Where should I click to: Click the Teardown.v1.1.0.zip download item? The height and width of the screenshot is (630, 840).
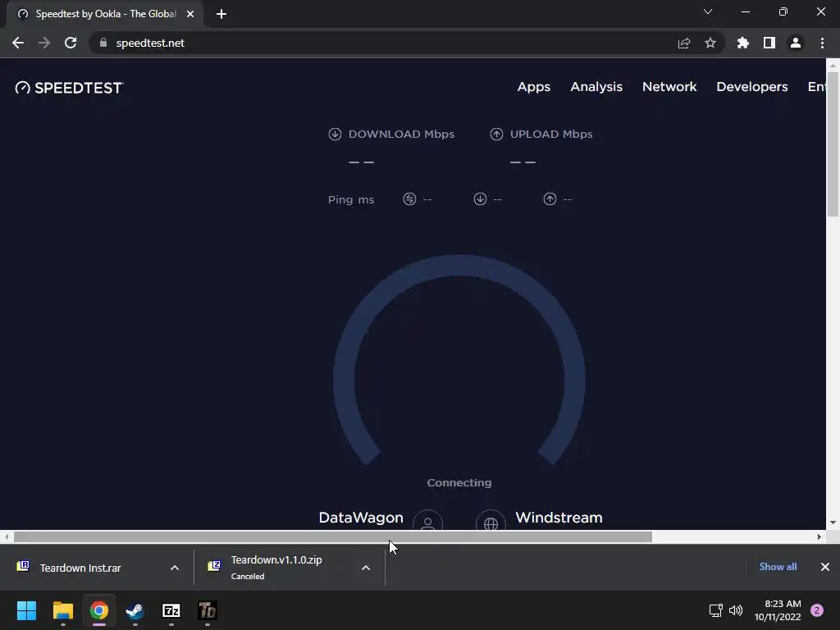click(276, 568)
